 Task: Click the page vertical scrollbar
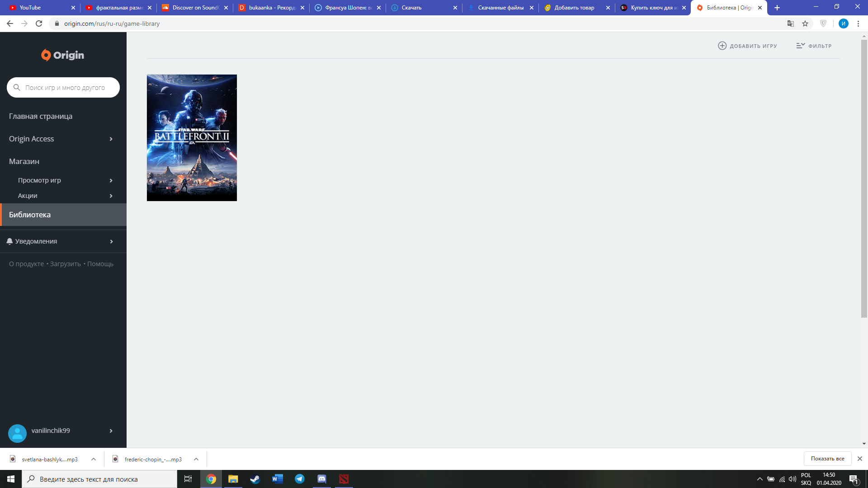tap(864, 178)
